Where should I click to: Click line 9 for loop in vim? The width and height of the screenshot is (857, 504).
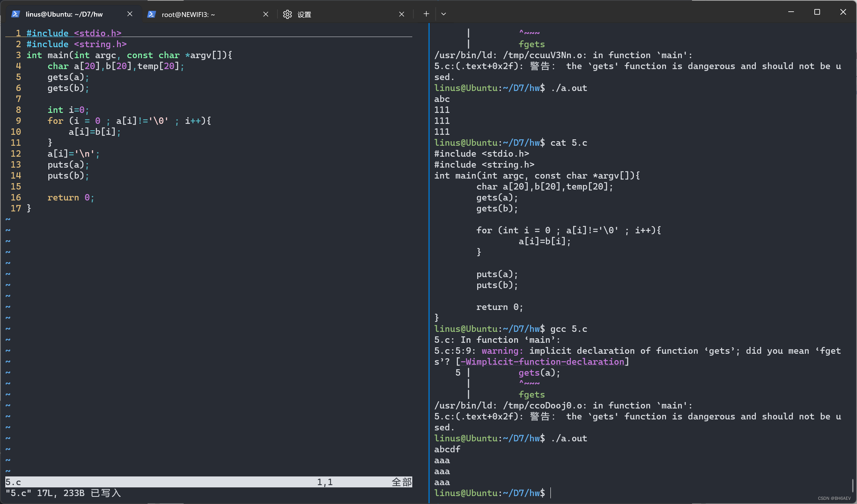[128, 121]
